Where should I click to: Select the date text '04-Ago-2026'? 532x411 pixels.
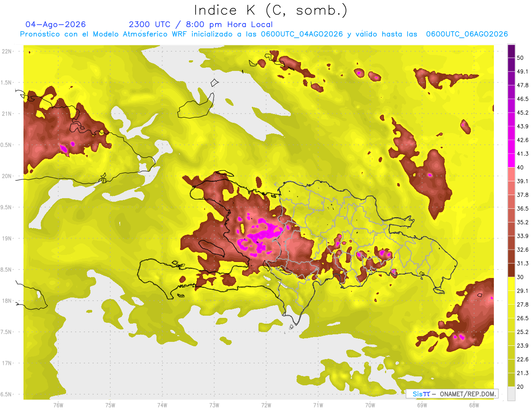(56, 24)
